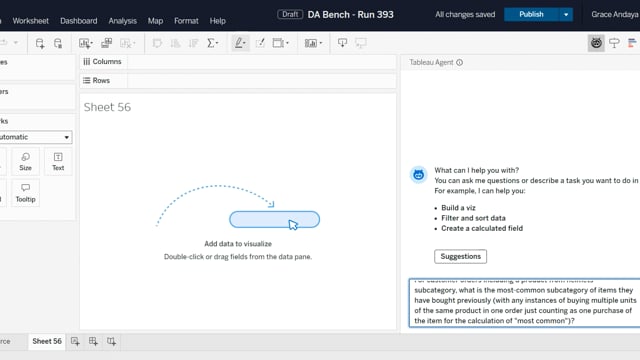Viewport: 640px width, 360px height.
Task: Open the Worksheet menu
Action: click(x=30, y=21)
